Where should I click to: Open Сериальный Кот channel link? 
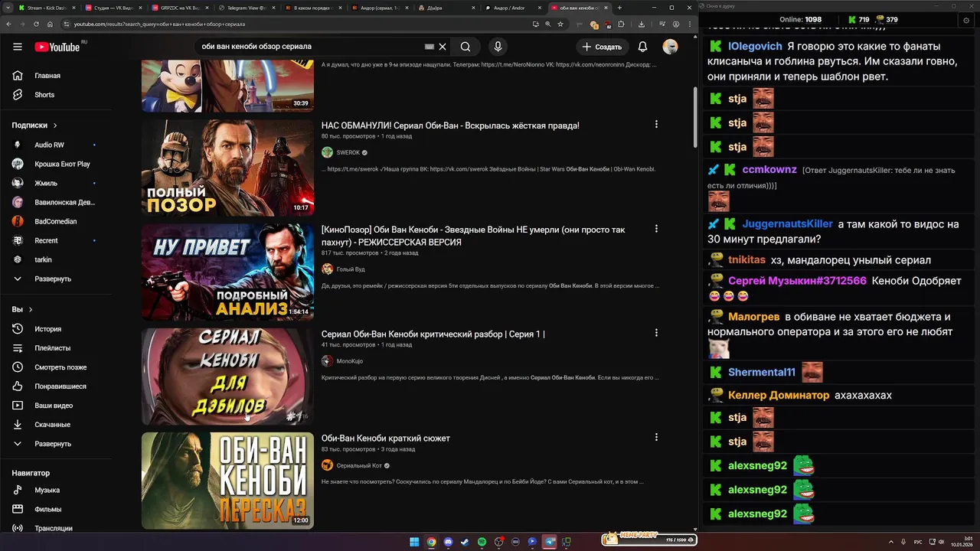point(360,465)
